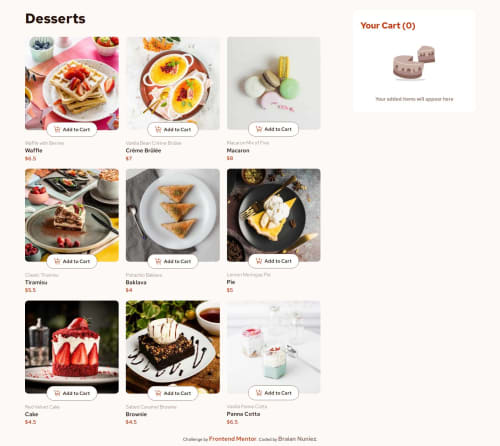
Task: Add Panna Cotta to the cart
Action: (273, 393)
